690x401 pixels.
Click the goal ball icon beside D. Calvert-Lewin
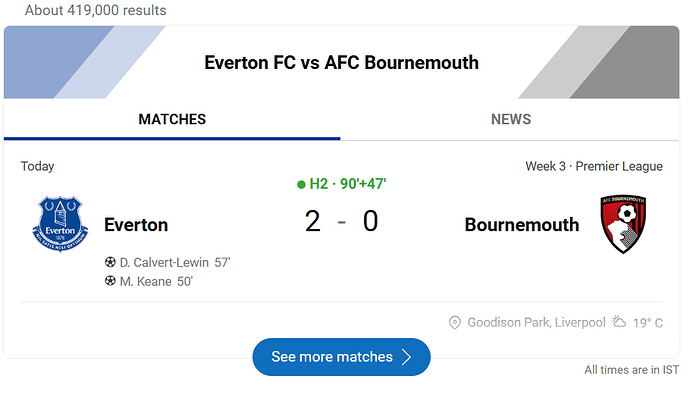[x=110, y=262]
